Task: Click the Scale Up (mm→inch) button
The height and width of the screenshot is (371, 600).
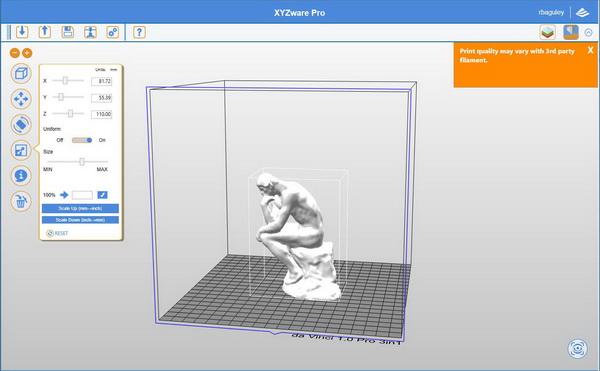Action: pyautogui.click(x=80, y=208)
